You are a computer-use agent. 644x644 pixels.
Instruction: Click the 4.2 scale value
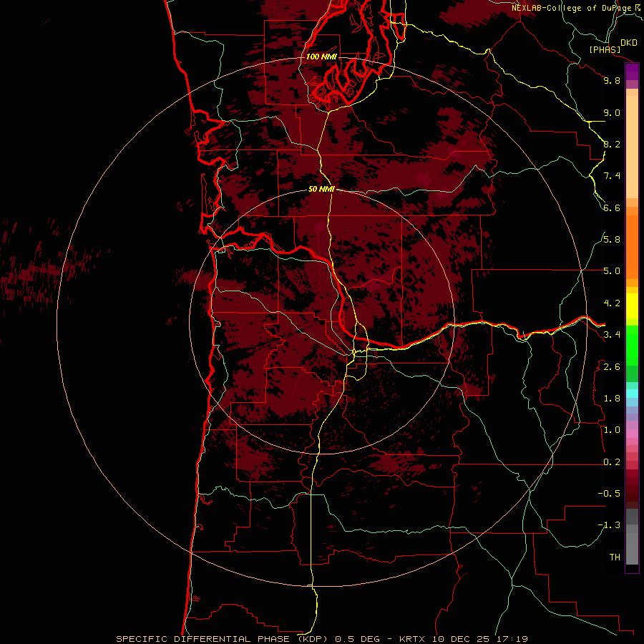(612, 303)
